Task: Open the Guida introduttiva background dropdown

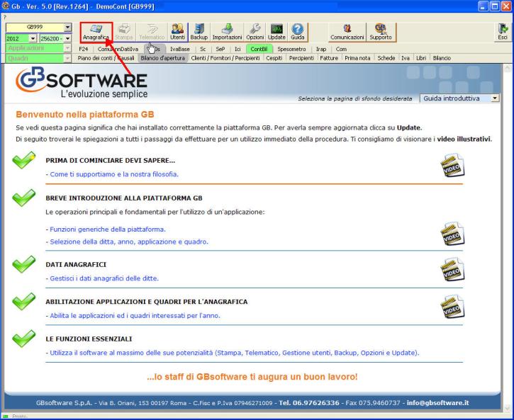Action: [495, 98]
